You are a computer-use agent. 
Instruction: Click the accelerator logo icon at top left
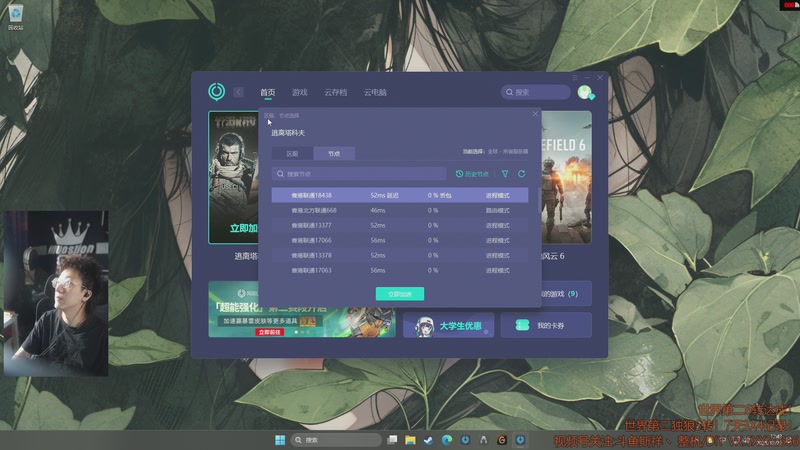click(216, 92)
